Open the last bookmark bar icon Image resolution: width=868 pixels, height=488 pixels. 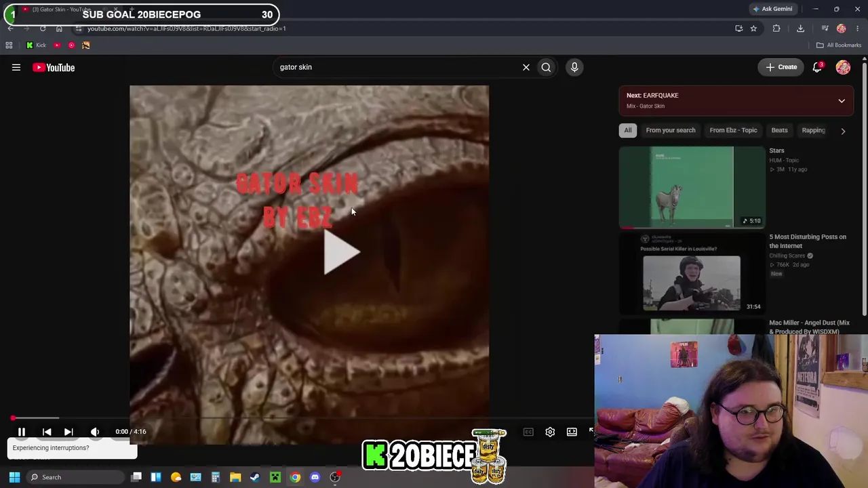(x=85, y=45)
